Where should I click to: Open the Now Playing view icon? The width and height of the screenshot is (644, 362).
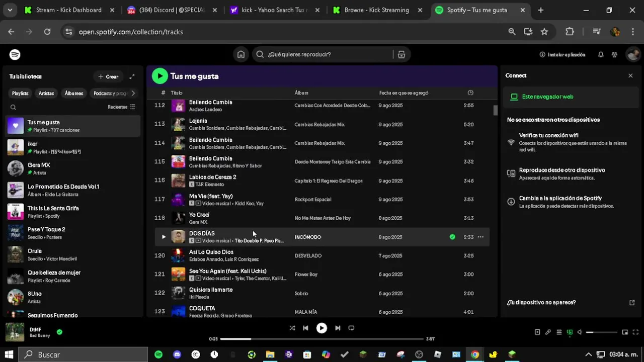537,332
